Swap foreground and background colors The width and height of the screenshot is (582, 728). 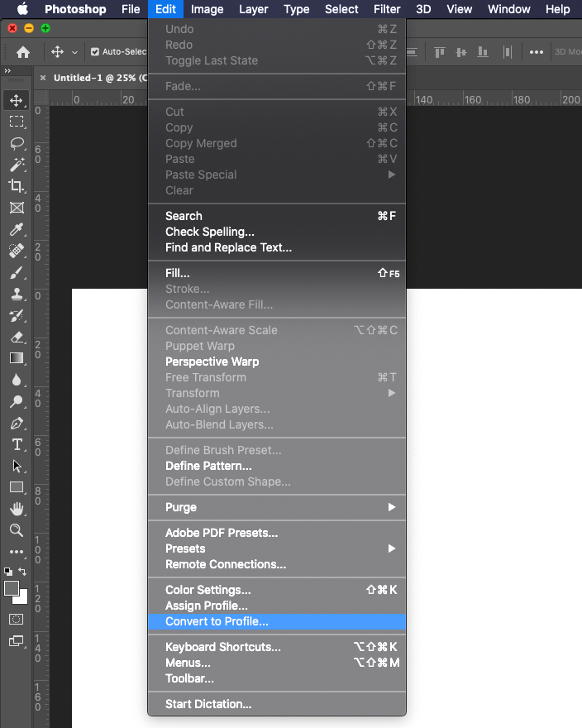(22, 572)
